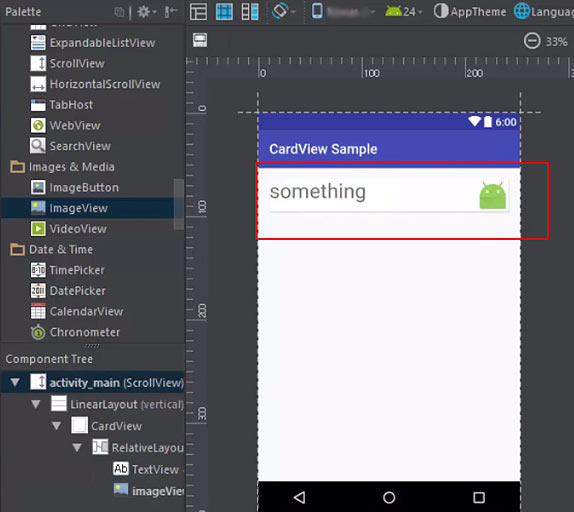The image size is (574, 512).
Task: Click the Palette list scrollbar
Action: (x=179, y=204)
